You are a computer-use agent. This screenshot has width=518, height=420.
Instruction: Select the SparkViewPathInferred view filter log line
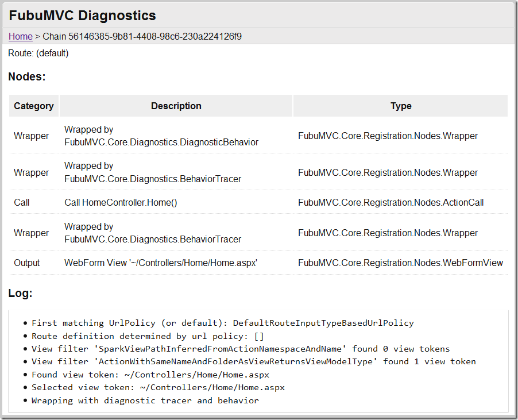click(241, 349)
